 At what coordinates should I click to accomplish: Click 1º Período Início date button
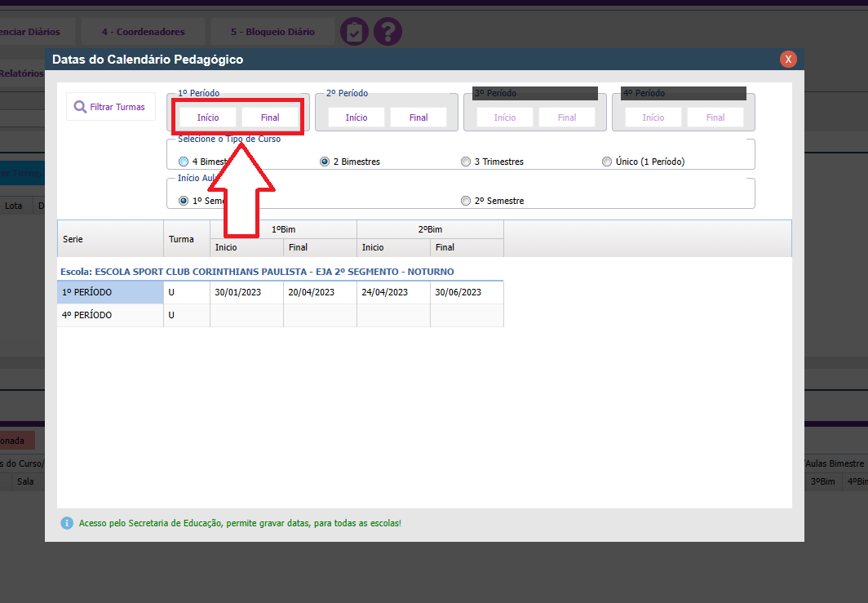208,117
